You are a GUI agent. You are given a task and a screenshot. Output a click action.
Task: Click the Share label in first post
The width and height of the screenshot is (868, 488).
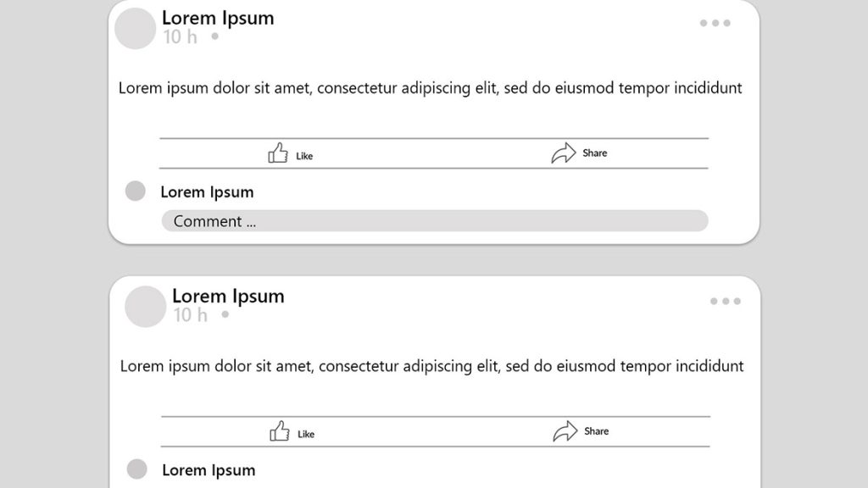point(594,152)
